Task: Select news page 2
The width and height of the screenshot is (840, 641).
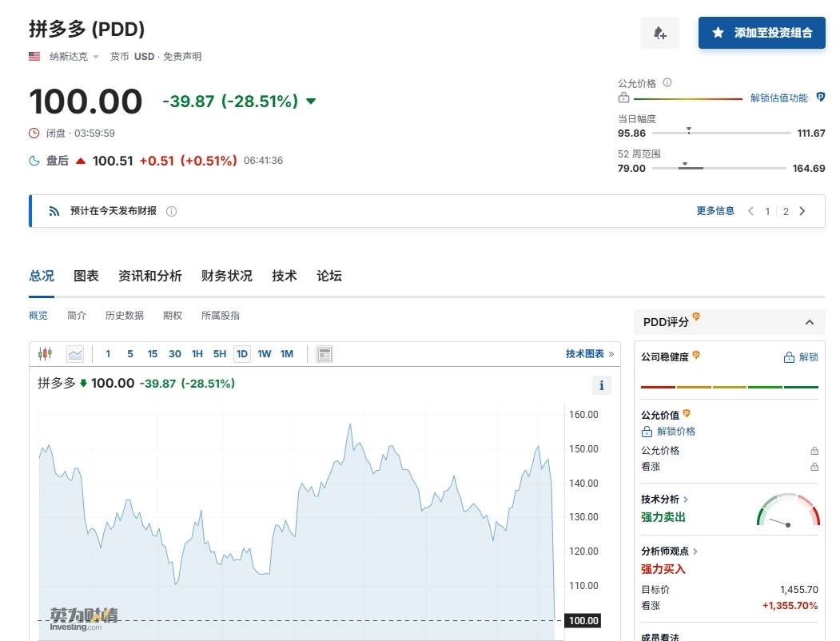Action: [786, 212]
